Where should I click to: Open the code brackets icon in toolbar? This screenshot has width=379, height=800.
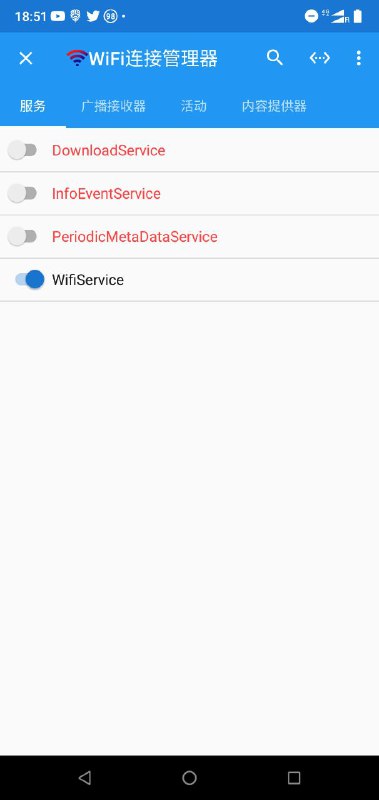coord(319,58)
